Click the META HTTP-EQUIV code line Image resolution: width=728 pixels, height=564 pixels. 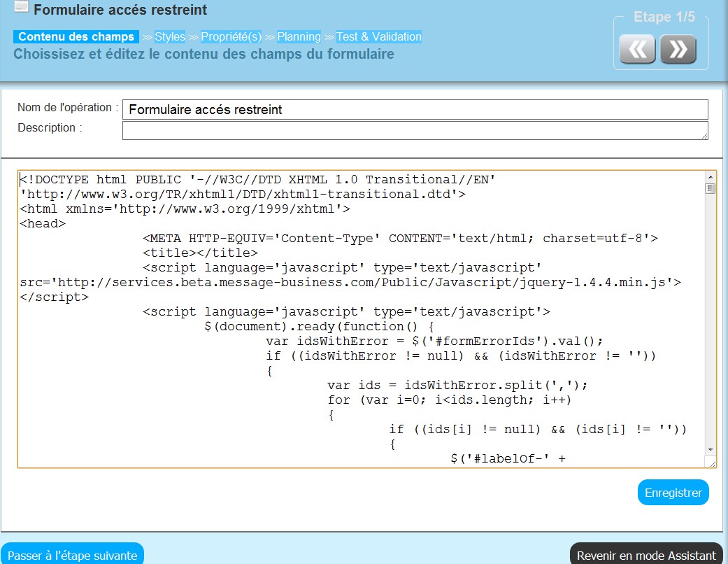click(400, 239)
